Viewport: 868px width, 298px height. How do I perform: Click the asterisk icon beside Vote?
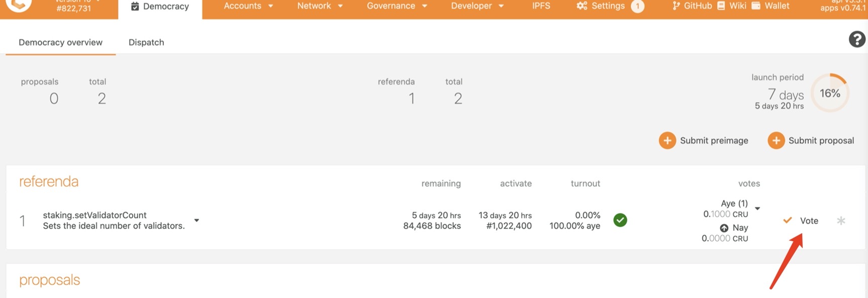841,221
